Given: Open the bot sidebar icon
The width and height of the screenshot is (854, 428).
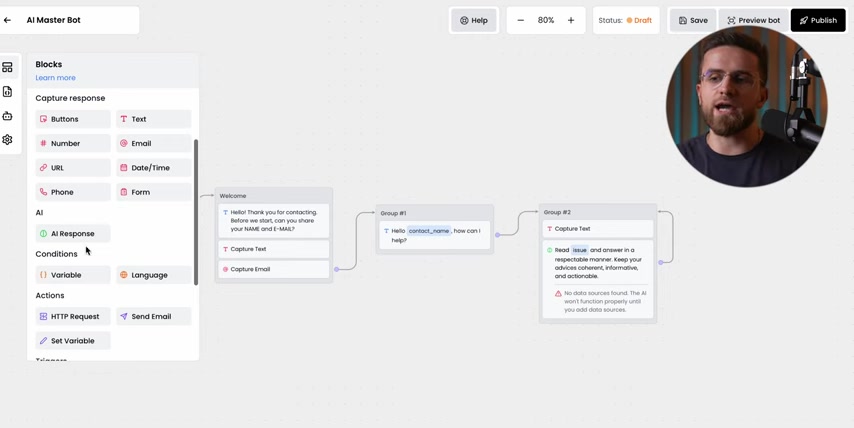Looking at the screenshot, I should [7, 115].
